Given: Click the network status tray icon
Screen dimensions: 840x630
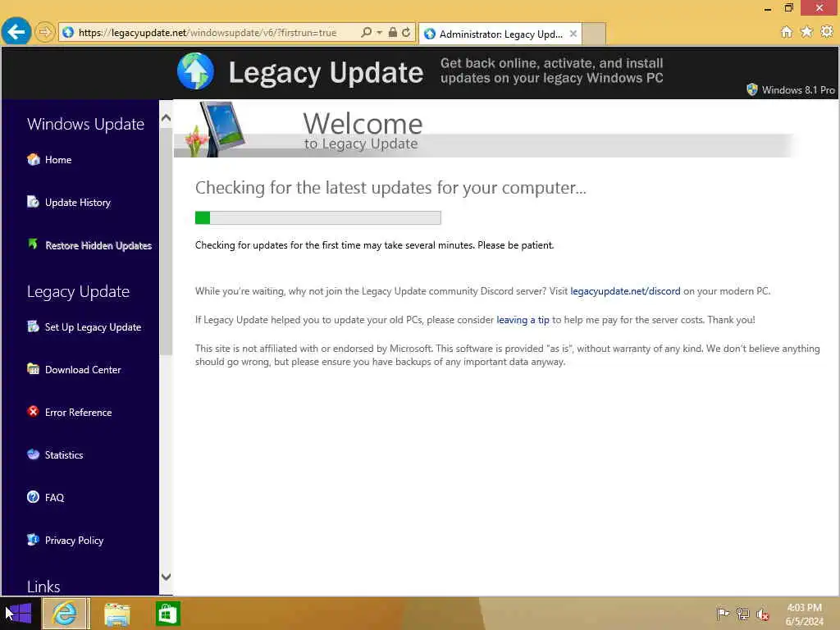Looking at the screenshot, I should [x=742, y=614].
